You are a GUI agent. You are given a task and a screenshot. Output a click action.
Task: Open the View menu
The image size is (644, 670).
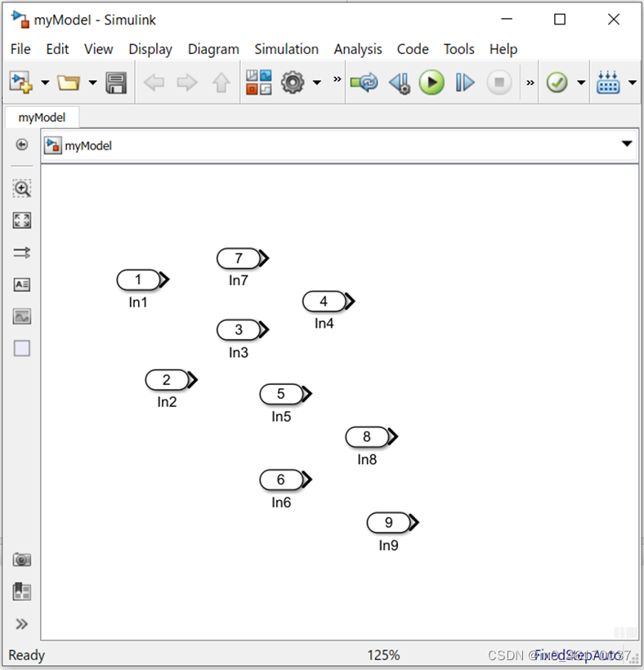tap(98, 49)
